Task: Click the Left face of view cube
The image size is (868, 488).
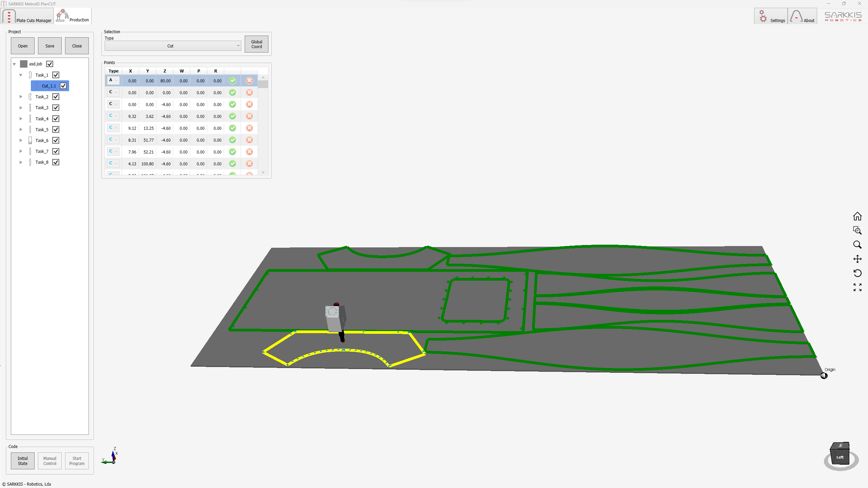Action: point(840,457)
